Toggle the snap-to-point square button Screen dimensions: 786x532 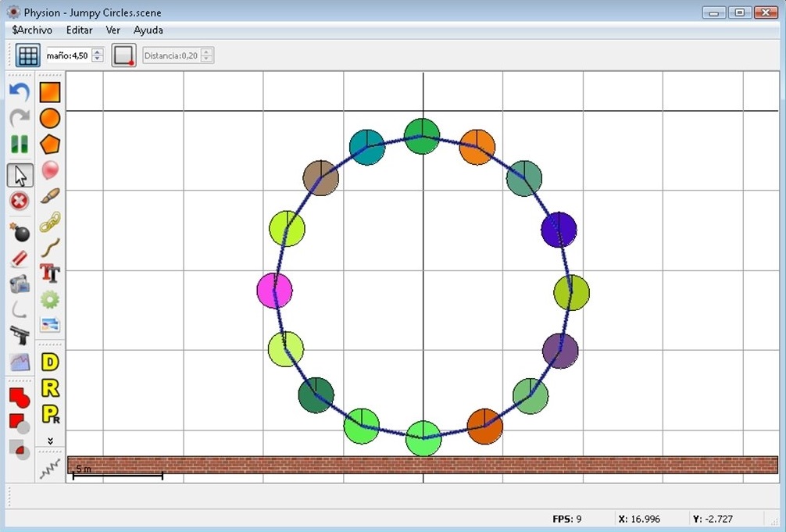tap(123, 55)
